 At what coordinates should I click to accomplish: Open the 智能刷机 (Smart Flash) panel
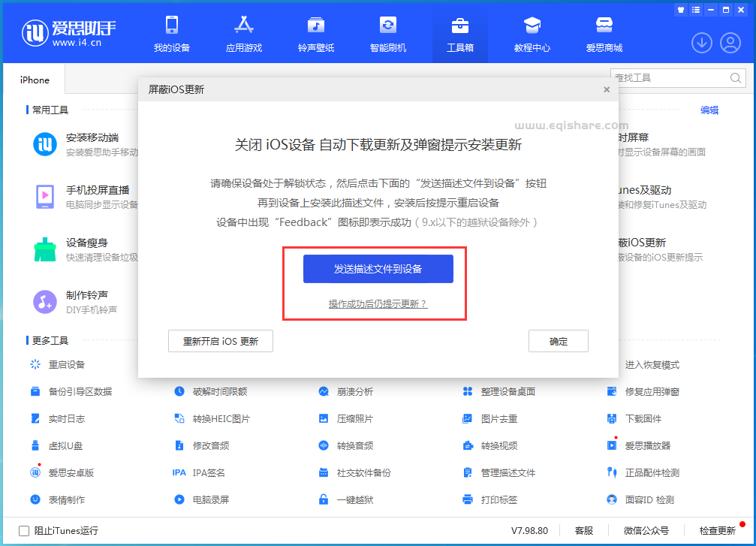pyautogui.click(x=387, y=32)
